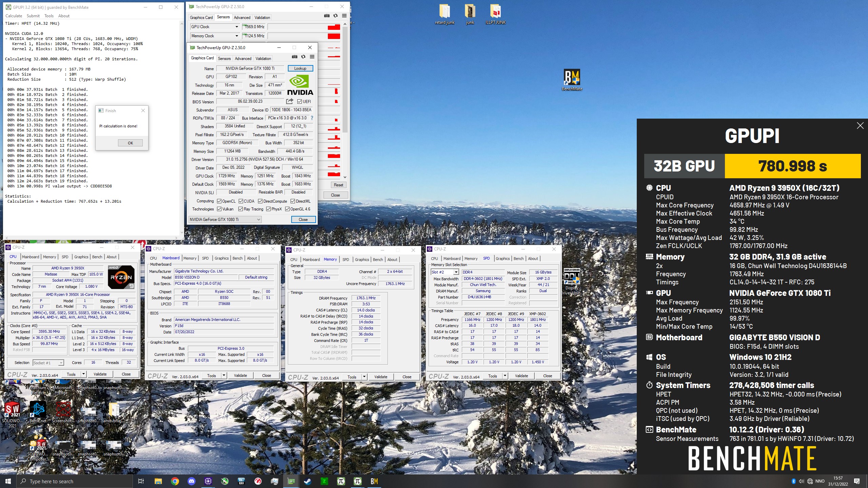The image size is (868, 488).
Task: Select the amdvbflash folder icon on desktop
Action: [x=114, y=412]
